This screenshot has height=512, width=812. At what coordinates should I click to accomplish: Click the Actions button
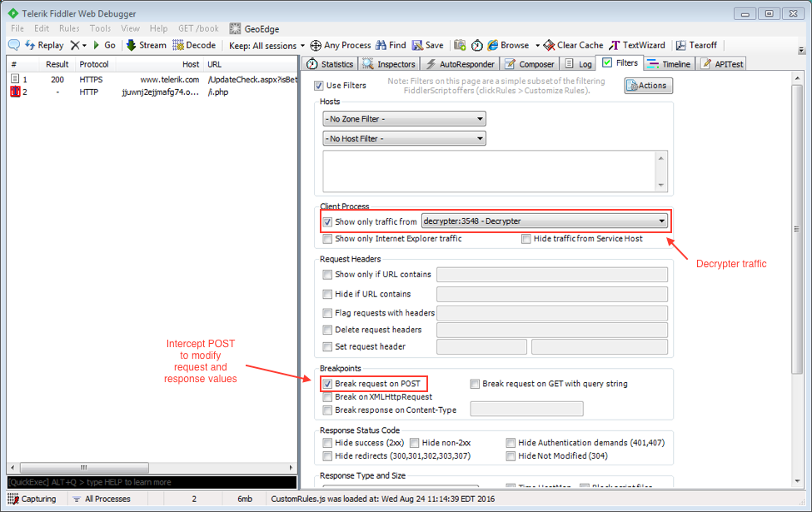tap(648, 85)
